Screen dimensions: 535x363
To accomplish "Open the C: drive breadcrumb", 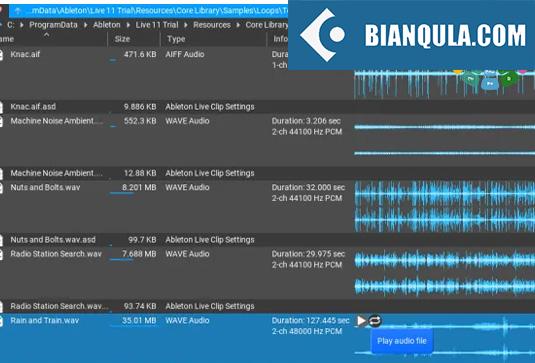I will coord(11,25).
